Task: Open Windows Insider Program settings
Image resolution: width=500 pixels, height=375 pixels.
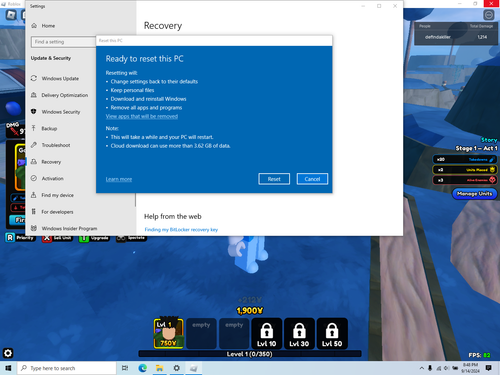Action: pos(69,229)
